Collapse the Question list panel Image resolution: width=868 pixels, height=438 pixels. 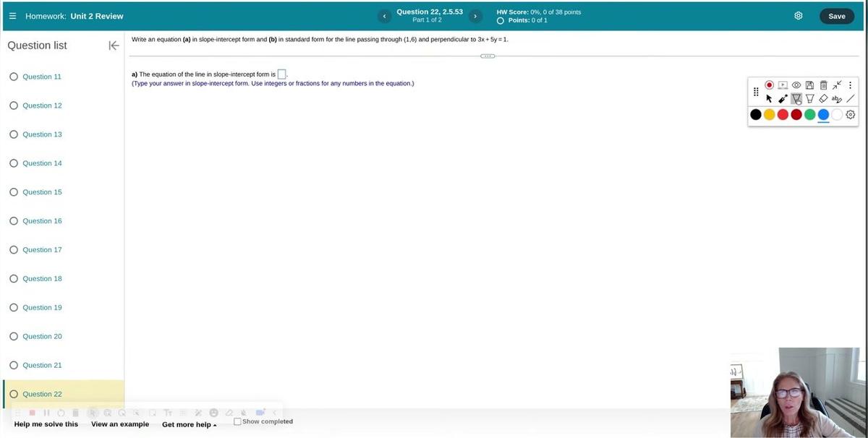pyautogui.click(x=114, y=46)
